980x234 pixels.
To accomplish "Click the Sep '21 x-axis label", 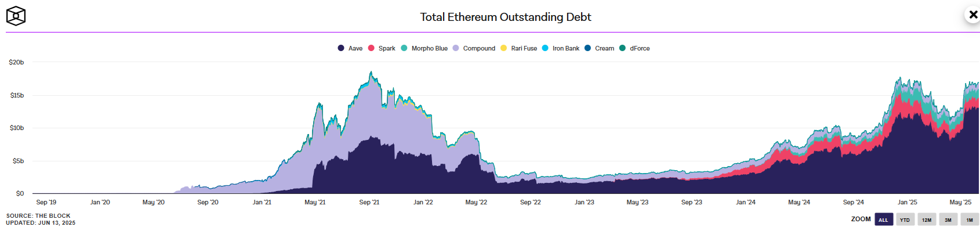I will pyautogui.click(x=369, y=202).
